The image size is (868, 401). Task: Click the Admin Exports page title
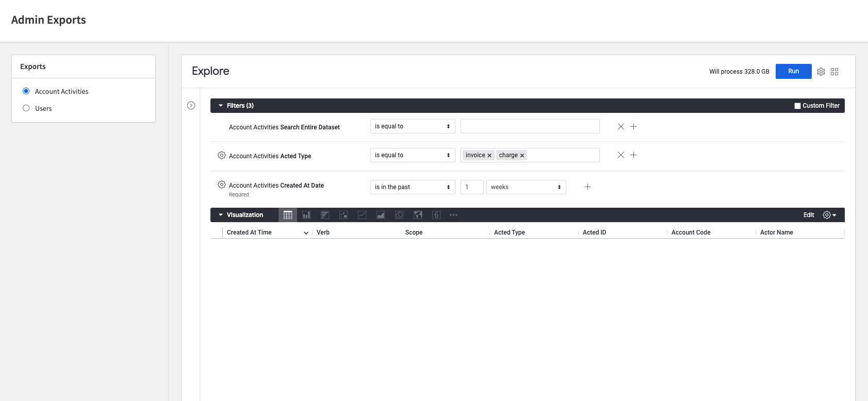48,20
